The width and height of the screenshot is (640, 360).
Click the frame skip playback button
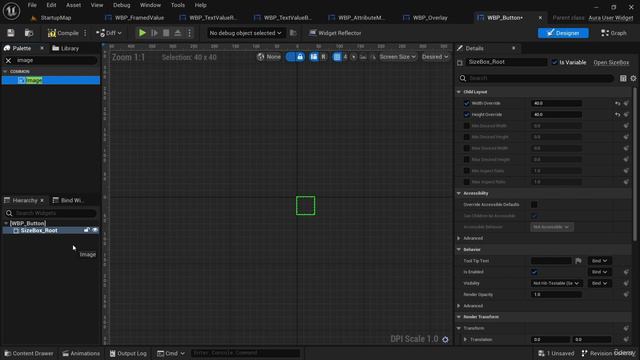coord(154,33)
